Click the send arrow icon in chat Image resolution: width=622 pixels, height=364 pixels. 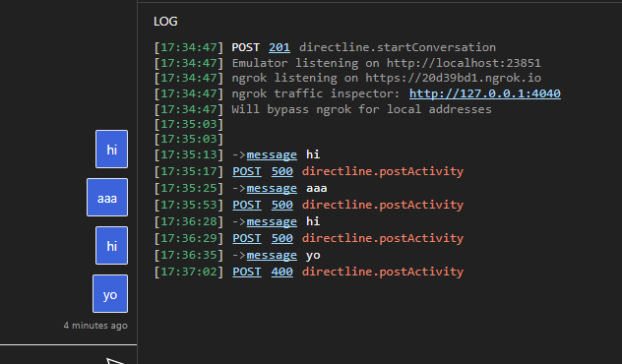tap(116, 360)
